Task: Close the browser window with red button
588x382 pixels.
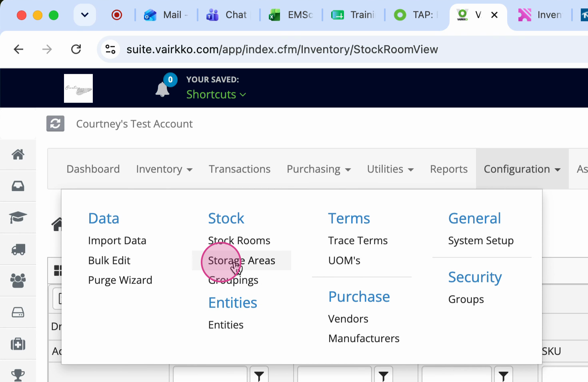Action: (22, 15)
